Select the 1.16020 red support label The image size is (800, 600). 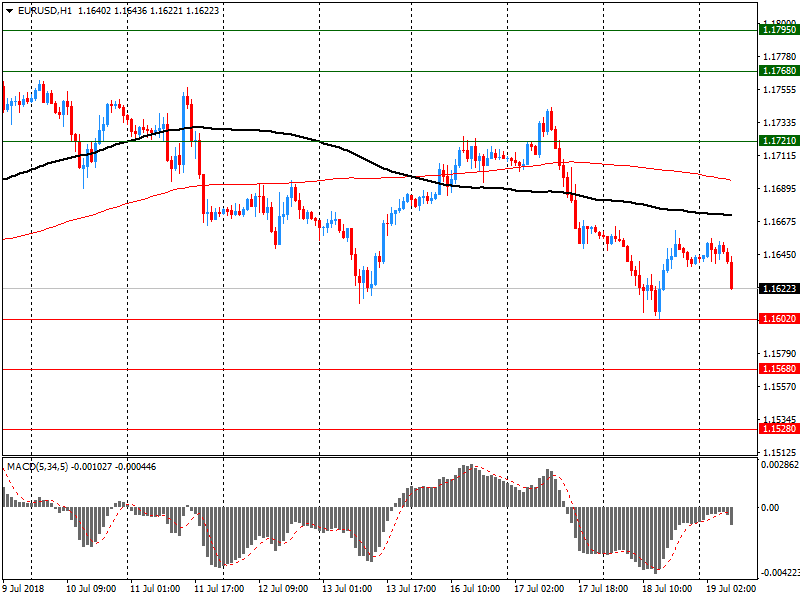(779, 319)
